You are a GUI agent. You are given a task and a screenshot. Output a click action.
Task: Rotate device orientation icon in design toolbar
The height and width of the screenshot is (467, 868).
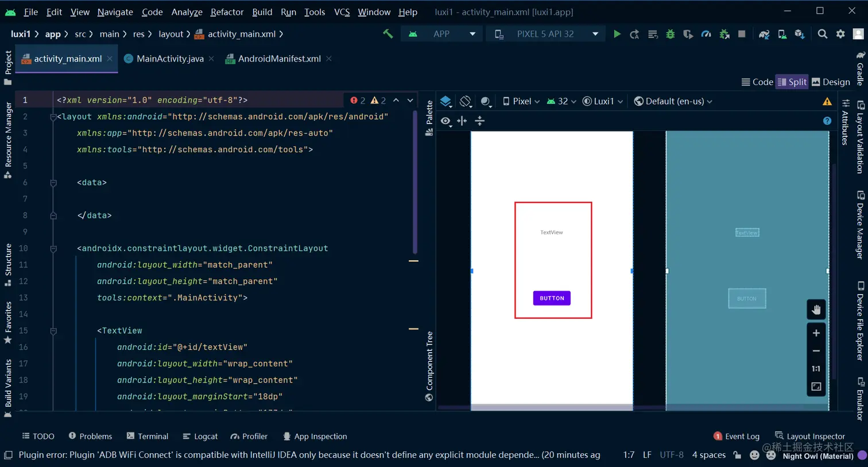(466, 102)
